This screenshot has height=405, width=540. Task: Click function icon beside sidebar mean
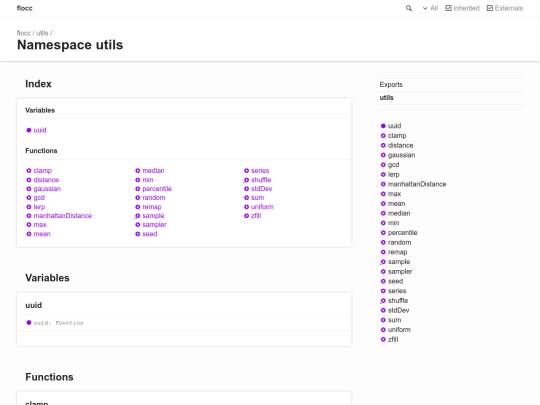click(383, 204)
